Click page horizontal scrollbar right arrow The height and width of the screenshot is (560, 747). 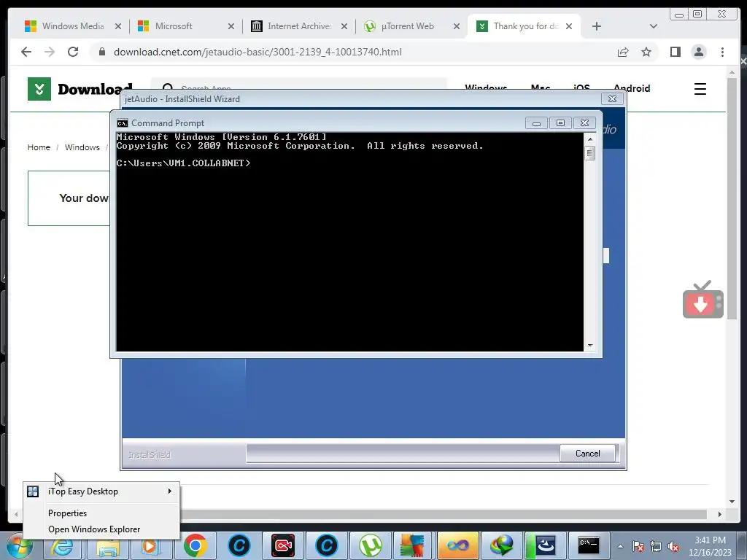click(x=720, y=514)
